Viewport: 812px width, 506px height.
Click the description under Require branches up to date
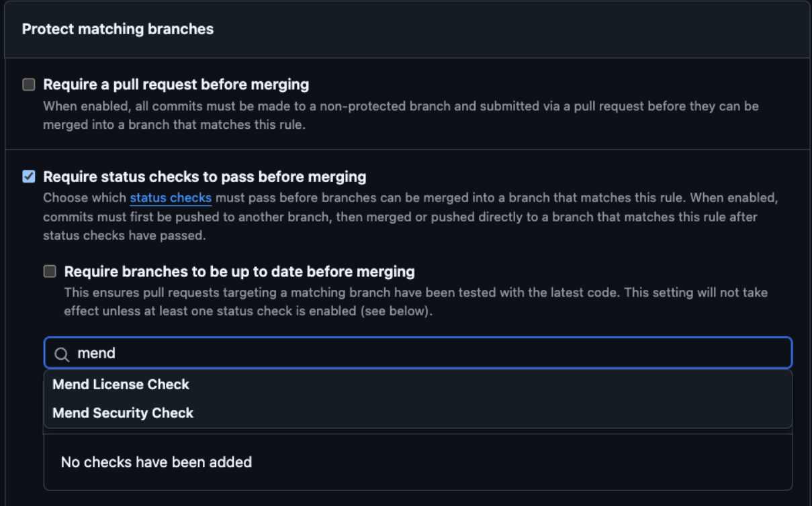415,302
